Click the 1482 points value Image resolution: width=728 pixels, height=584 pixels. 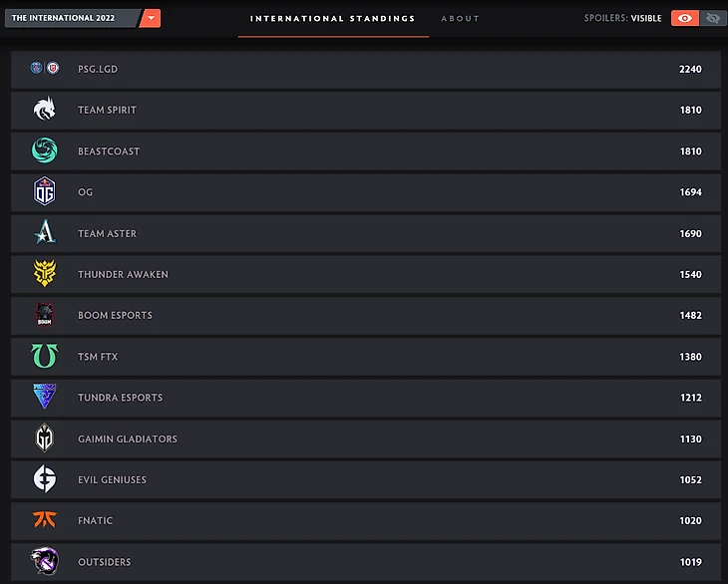coord(691,316)
